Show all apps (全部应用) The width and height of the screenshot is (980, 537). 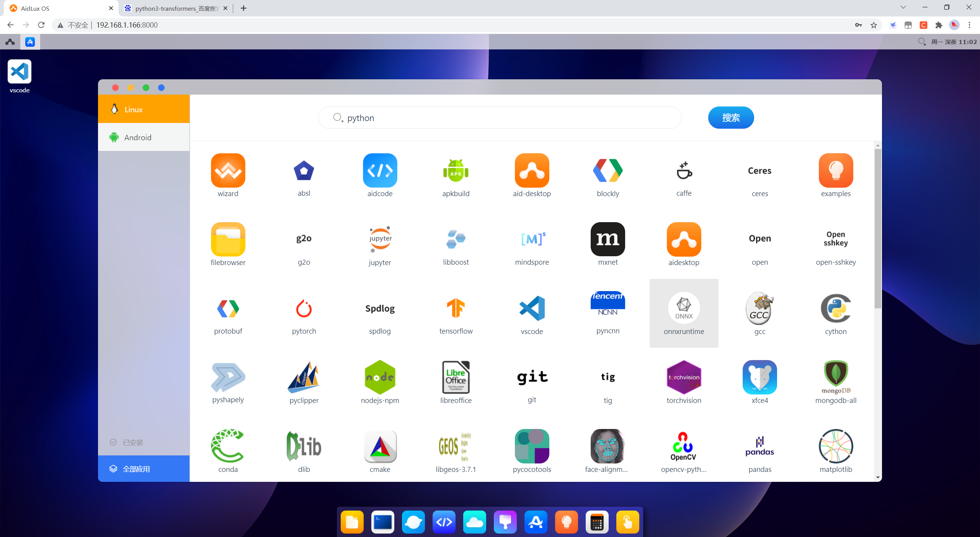(144, 469)
